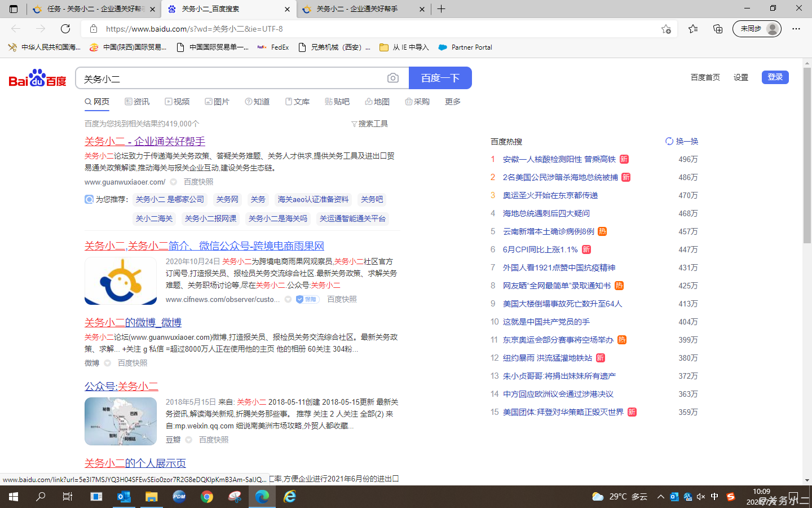The height and width of the screenshot is (508, 812).
Task: Open the Collections icon
Action: [718, 29]
